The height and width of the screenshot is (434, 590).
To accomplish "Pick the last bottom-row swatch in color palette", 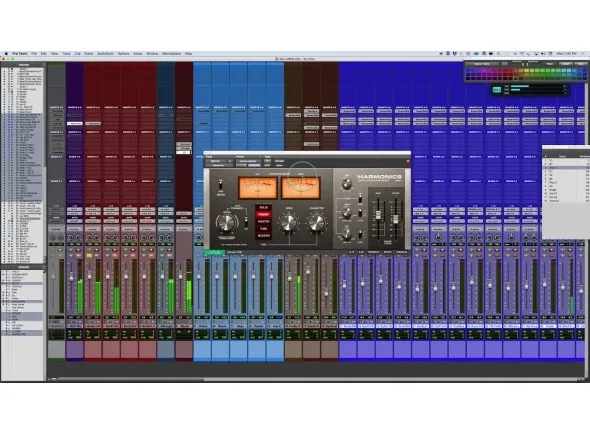I will (584, 78).
